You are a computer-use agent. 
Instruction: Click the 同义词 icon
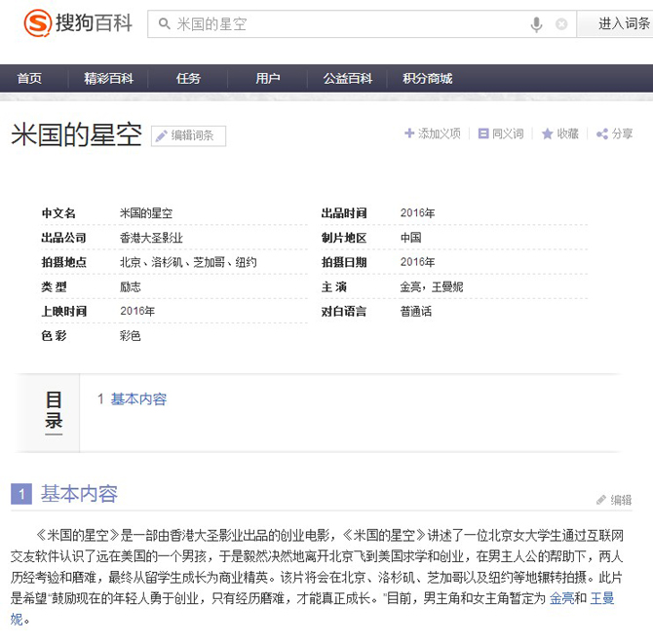(483, 133)
